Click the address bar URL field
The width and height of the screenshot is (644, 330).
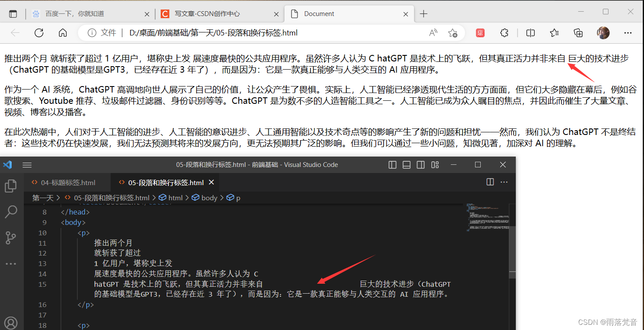[271, 33]
